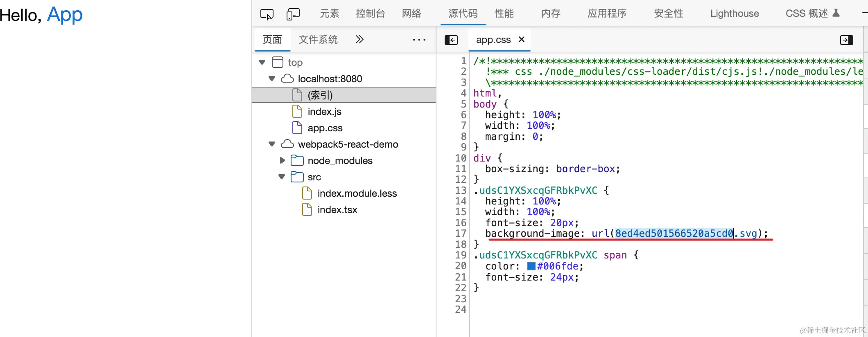Click the top frame window icon
The width and height of the screenshot is (868, 337).
278,62
